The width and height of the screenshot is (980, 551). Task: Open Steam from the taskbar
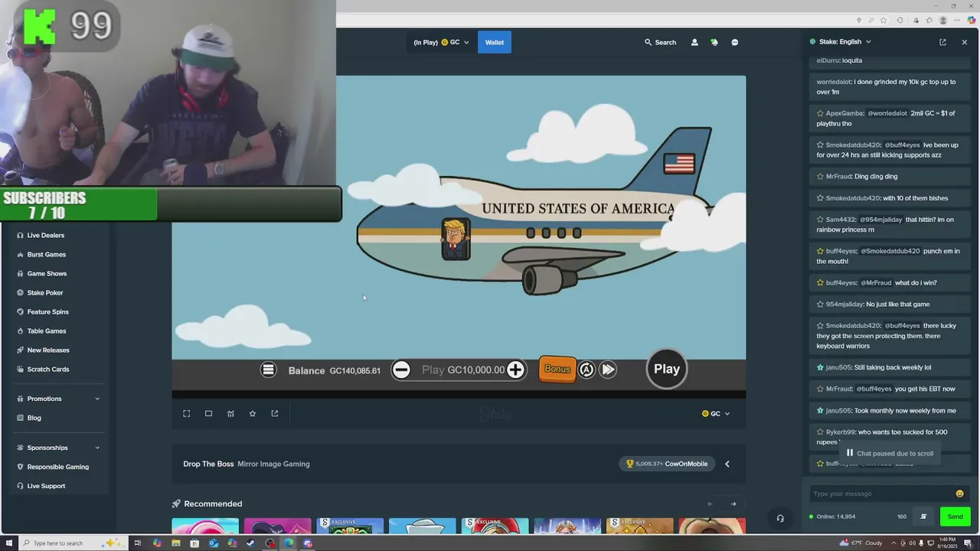(250, 543)
